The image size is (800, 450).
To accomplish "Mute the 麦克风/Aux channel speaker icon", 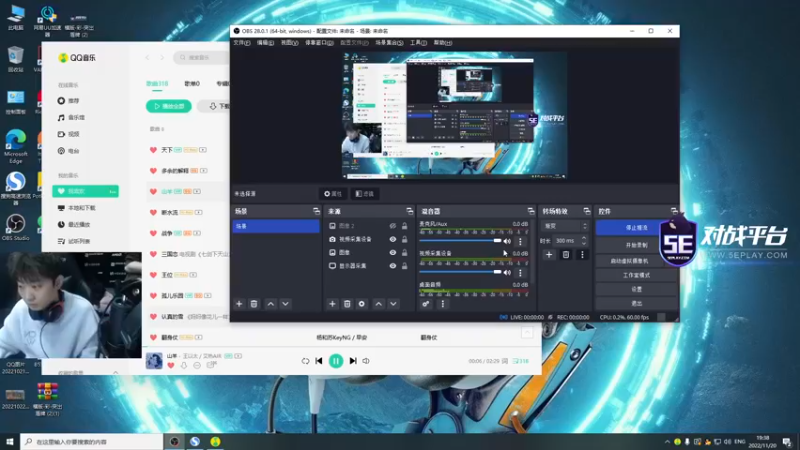I will [x=507, y=241].
